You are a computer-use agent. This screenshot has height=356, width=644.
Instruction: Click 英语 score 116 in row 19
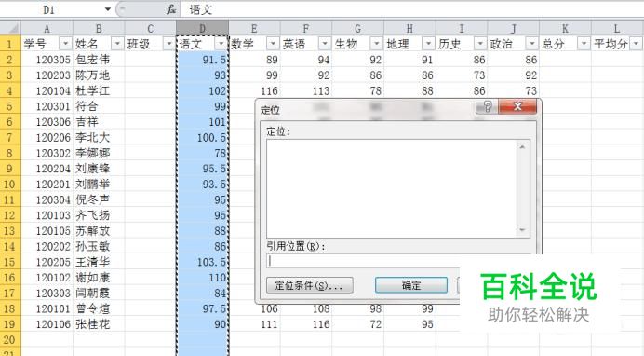pyautogui.click(x=306, y=324)
